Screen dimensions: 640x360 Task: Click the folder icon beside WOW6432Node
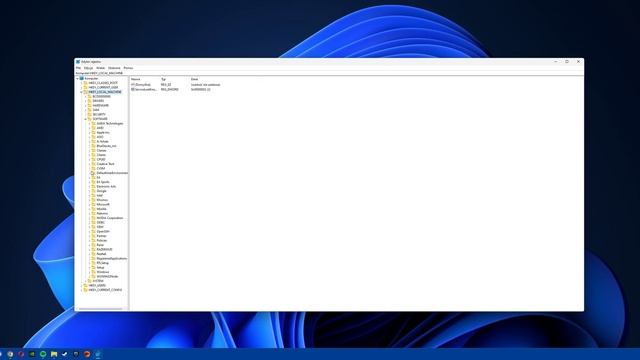click(93, 276)
